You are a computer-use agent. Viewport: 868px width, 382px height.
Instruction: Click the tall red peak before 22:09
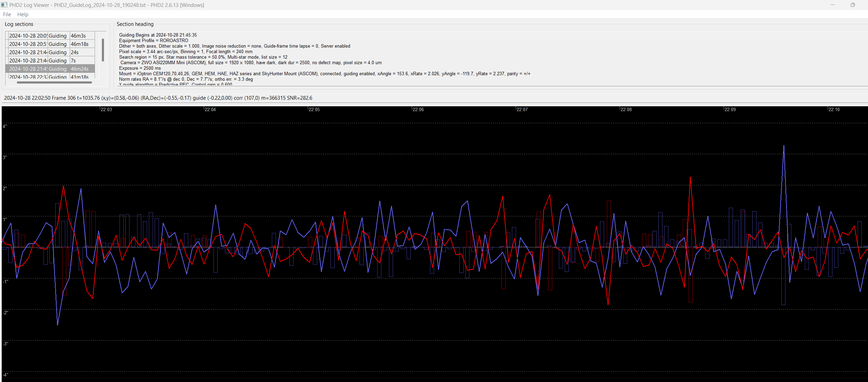coord(690,178)
